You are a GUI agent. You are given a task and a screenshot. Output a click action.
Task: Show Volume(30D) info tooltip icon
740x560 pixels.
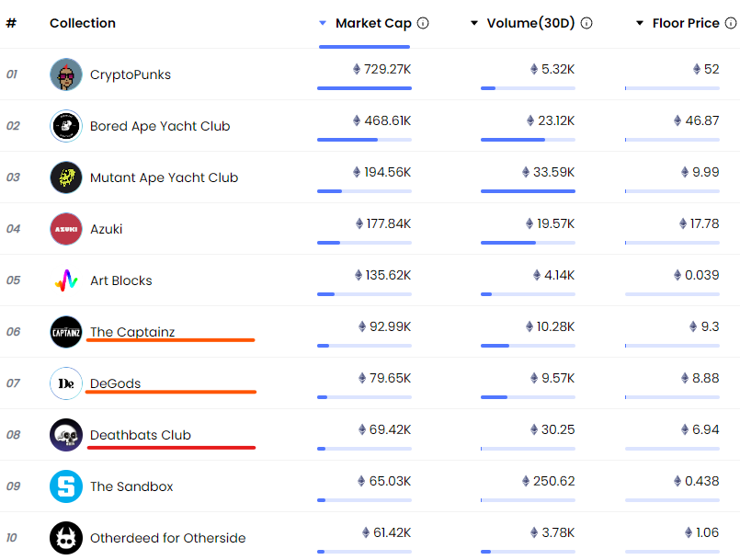[x=586, y=23]
